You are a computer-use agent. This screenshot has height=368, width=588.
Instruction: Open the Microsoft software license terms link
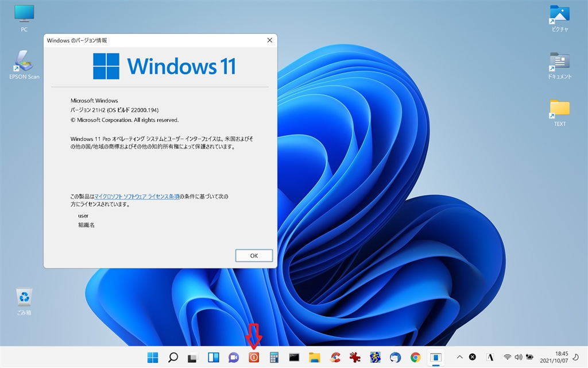[x=137, y=197]
